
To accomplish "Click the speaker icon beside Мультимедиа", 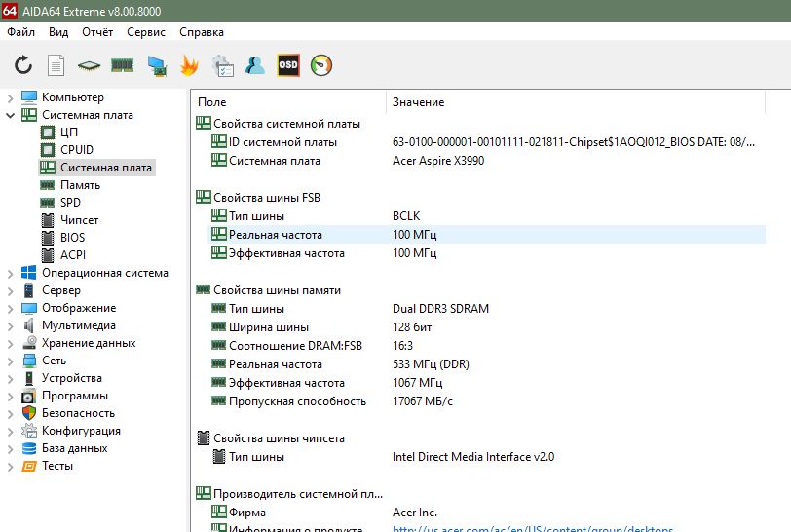I will point(29,325).
